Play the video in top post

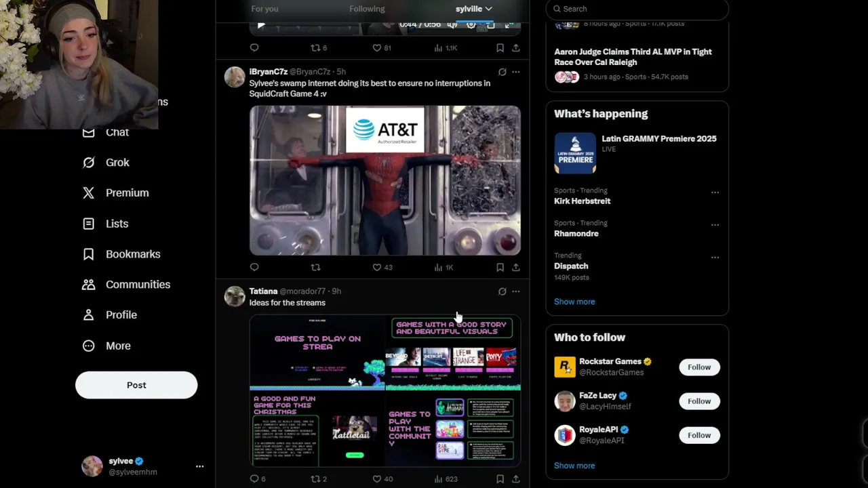261,25
